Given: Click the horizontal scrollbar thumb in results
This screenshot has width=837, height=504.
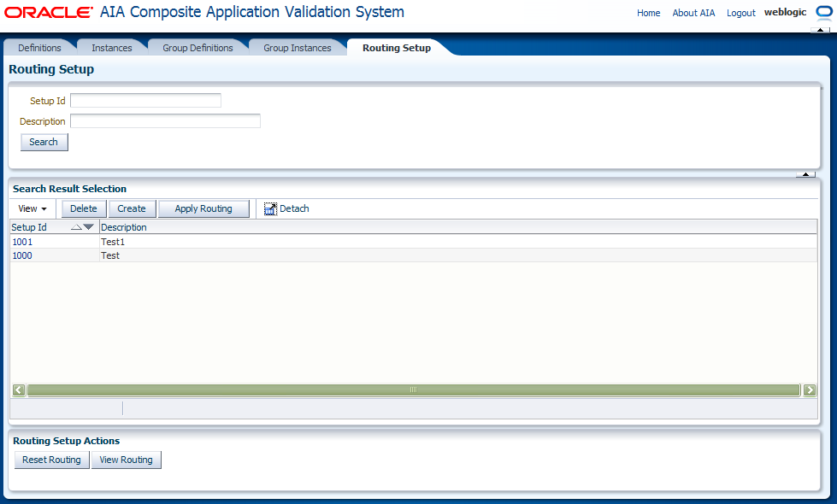Looking at the screenshot, I should (x=413, y=390).
